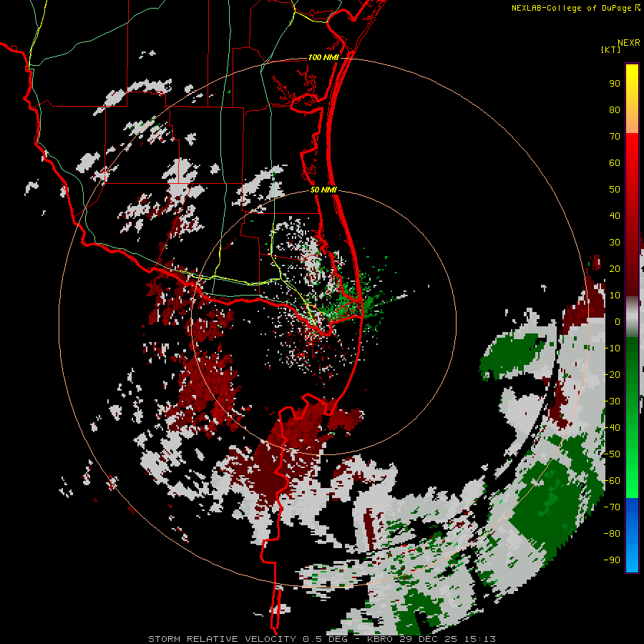
Task: Click the positive 10 value on velocity scale
Action: 615,296
